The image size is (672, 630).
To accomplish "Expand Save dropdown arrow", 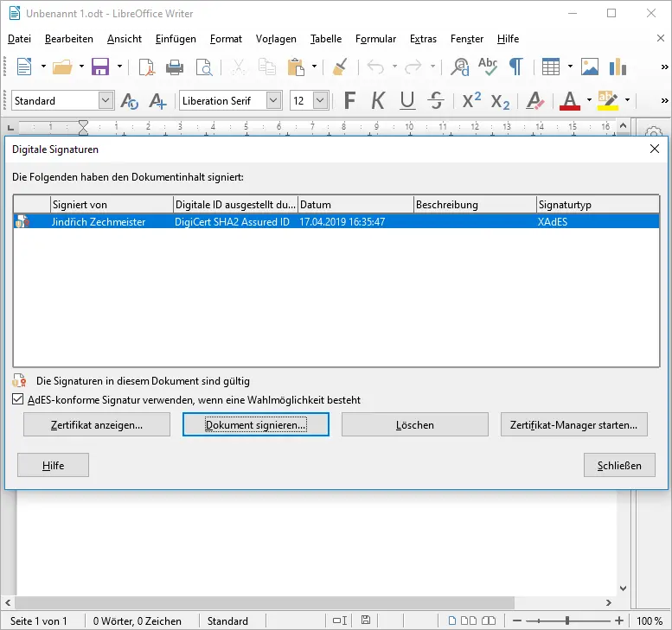I will point(119,67).
